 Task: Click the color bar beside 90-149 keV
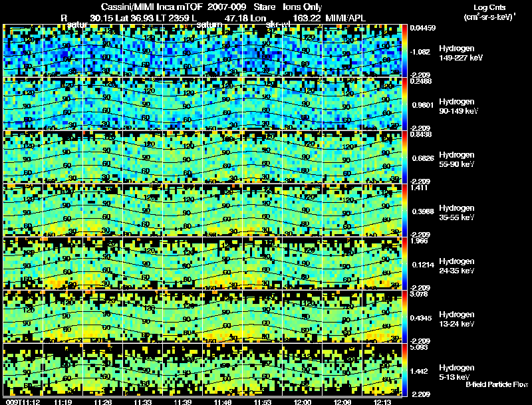(x=404, y=104)
